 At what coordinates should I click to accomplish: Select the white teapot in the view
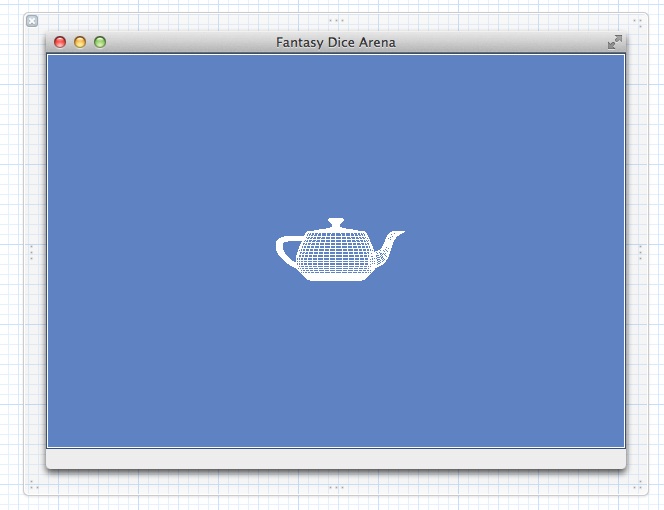coord(340,249)
